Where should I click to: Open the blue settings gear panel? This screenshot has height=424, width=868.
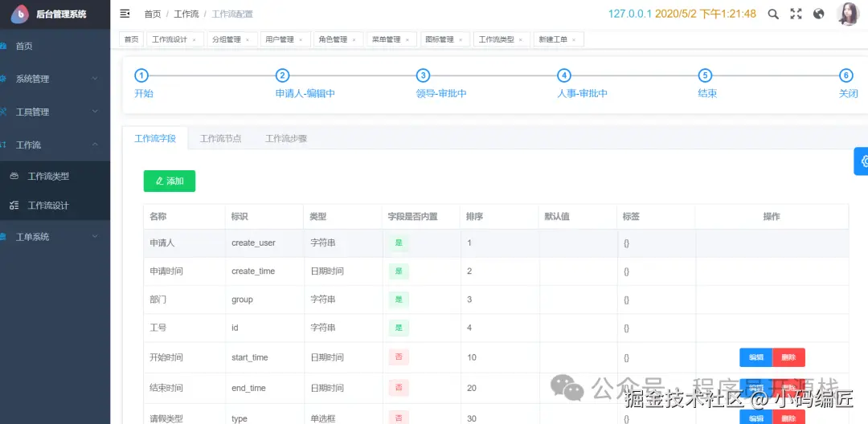pos(862,161)
